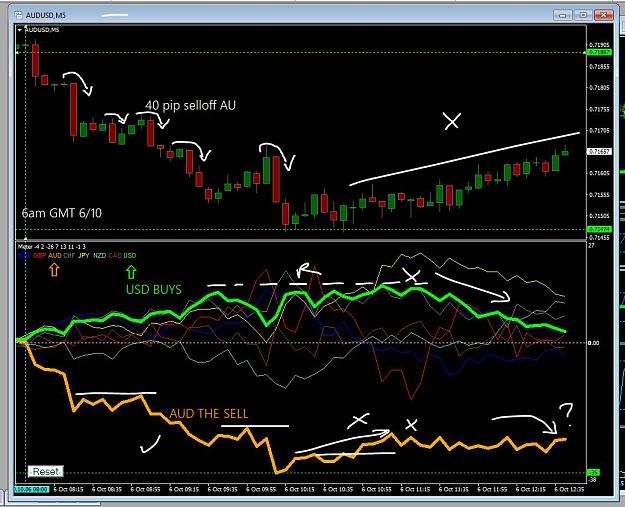Click the 0.71555 price scale label

(599, 195)
